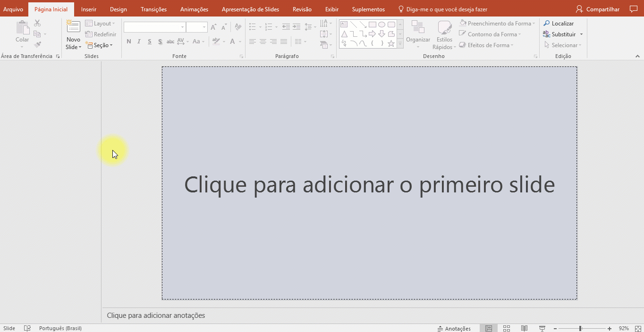Click the Substituir button
Image resolution: width=644 pixels, height=332 pixels.
[560, 34]
